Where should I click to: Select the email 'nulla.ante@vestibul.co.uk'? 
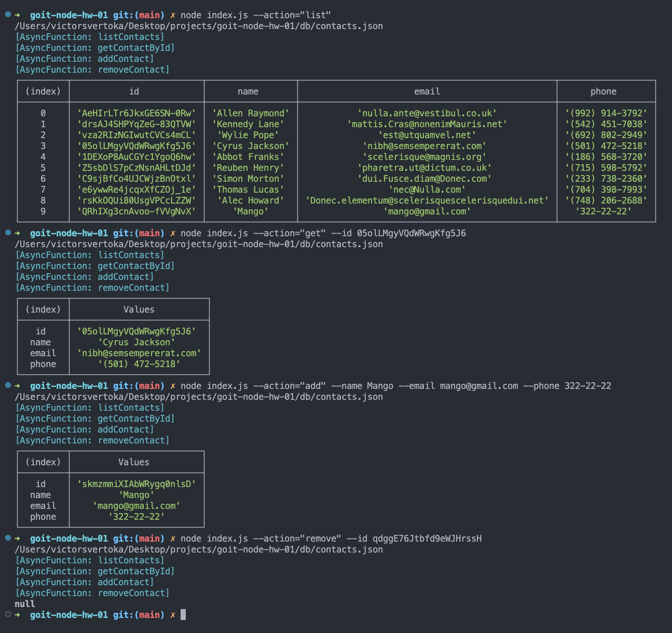coord(427,113)
